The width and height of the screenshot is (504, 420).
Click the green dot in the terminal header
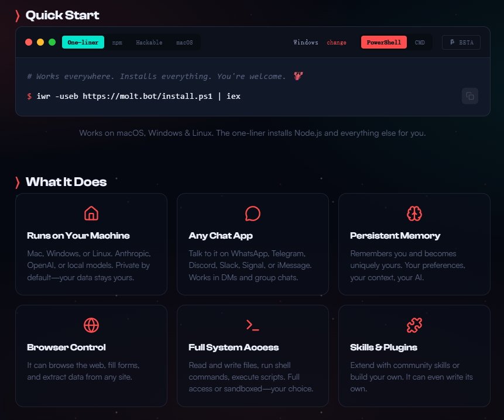pyautogui.click(x=52, y=42)
